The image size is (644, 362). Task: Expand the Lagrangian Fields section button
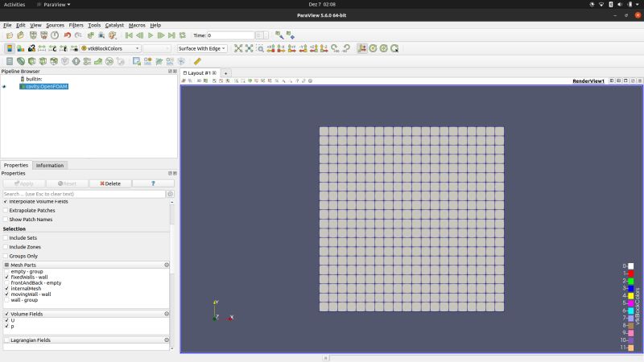(x=167, y=339)
